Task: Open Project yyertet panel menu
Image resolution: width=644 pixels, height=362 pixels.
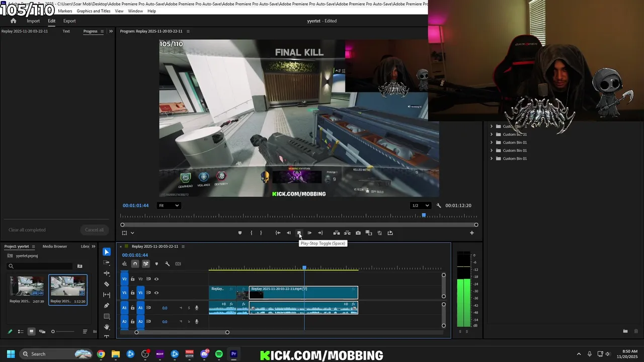Action: (33, 246)
